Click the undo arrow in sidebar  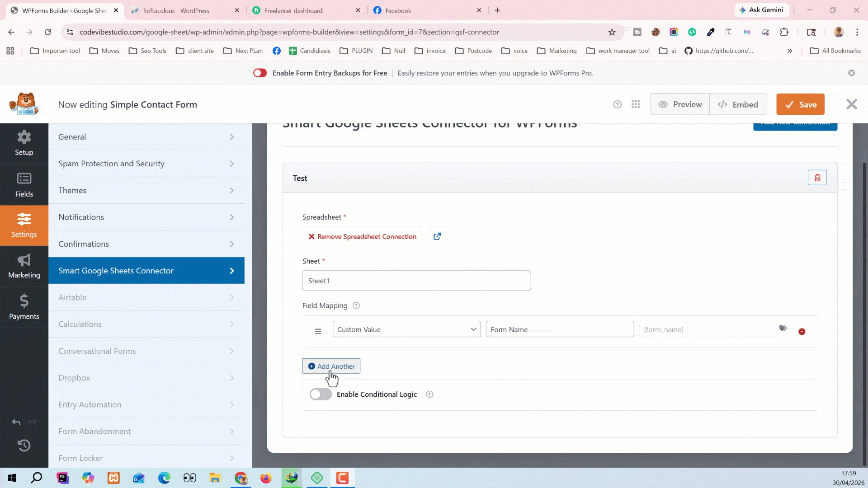[x=16, y=422]
